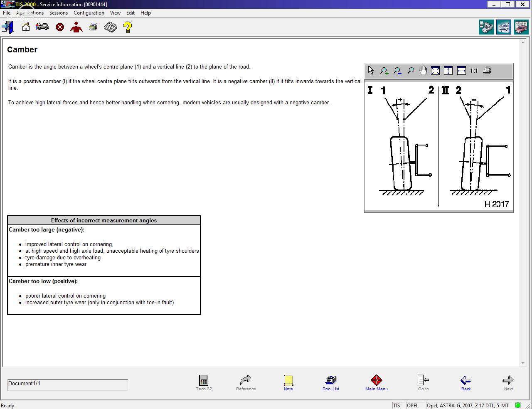Screen dimensions: 532x409
Task: Click the first top-right application icon
Action: click(486, 27)
